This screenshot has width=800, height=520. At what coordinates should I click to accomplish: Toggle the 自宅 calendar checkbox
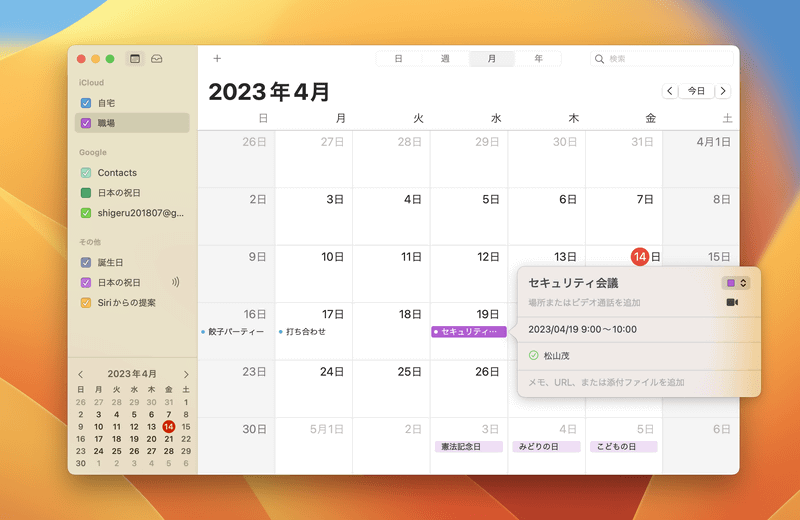(x=86, y=103)
